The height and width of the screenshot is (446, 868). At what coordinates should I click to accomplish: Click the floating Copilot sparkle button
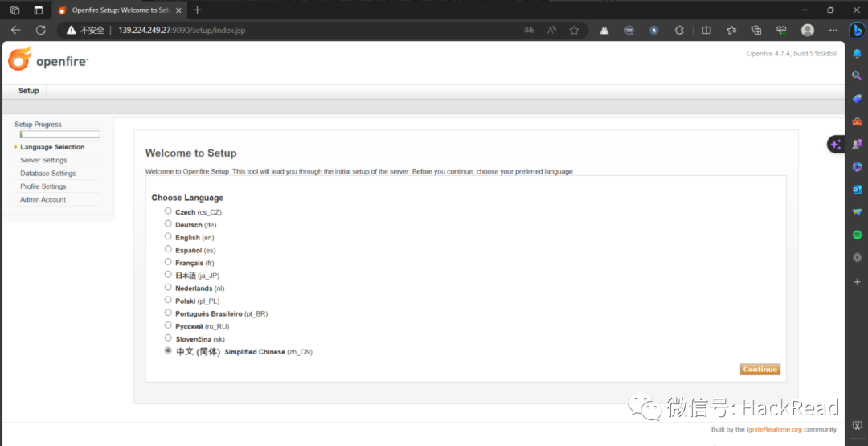pyautogui.click(x=836, y=145)
